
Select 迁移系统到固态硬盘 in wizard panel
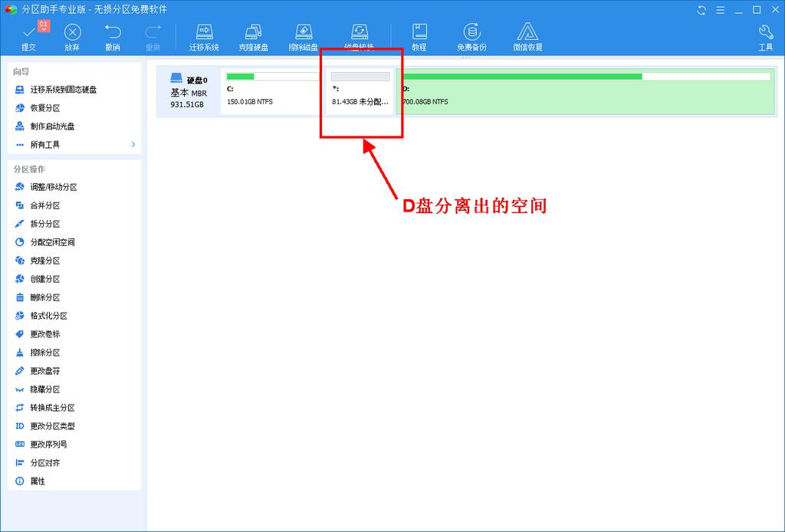point(64,89)
